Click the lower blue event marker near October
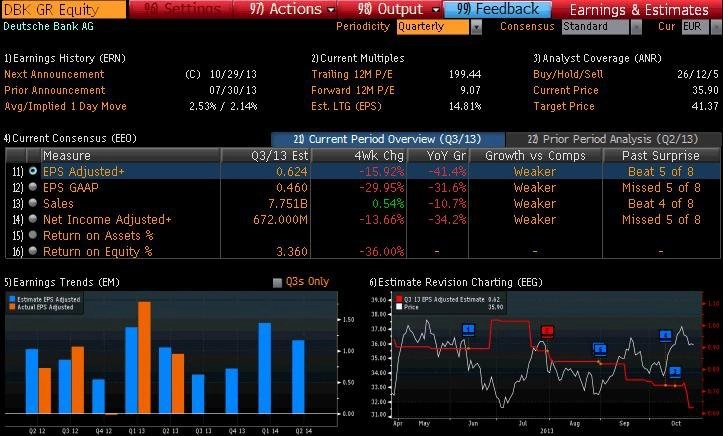 (x=675, y=371)
